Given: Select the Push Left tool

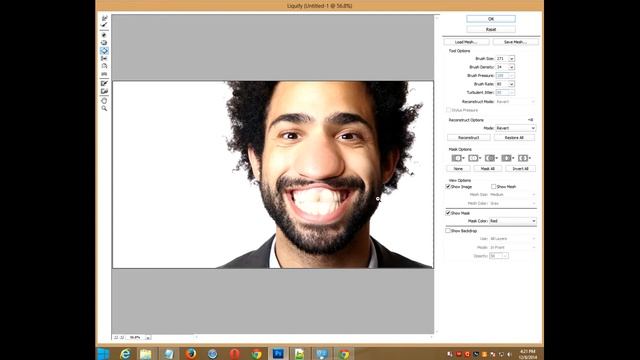Looking at the screenshot, I should [104, 58].
